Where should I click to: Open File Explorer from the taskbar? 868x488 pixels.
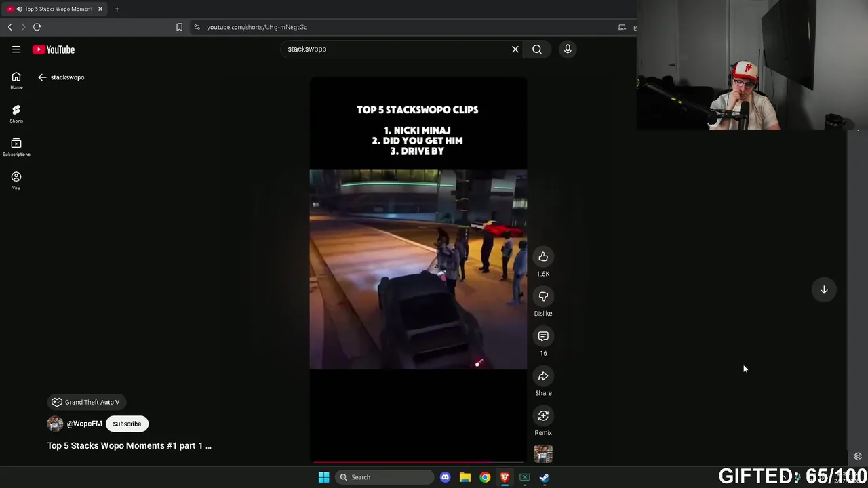coord(465,477)
